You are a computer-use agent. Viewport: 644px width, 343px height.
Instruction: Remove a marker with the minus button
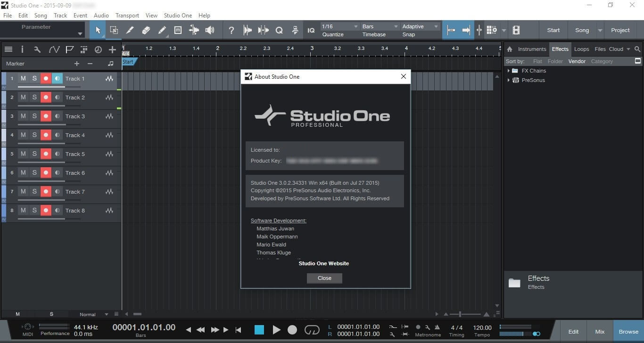[x=90, y=64]
